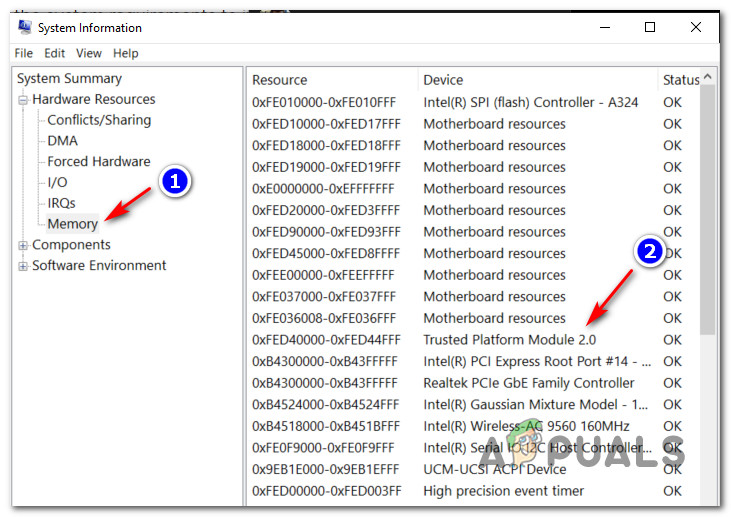Click the System Information app icon in title bar
This screenshot has width=731, height=517.
(x=25, y=28)
